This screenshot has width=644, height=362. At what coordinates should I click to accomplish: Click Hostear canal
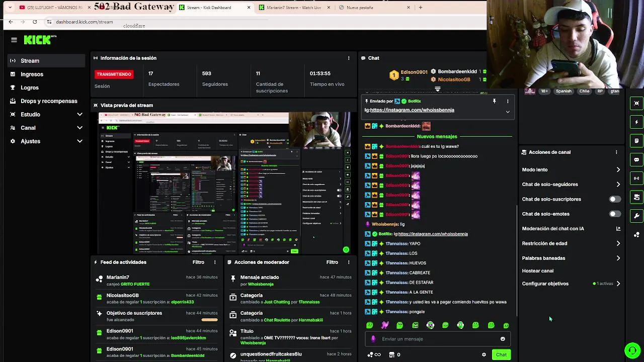tap(538, 271)
